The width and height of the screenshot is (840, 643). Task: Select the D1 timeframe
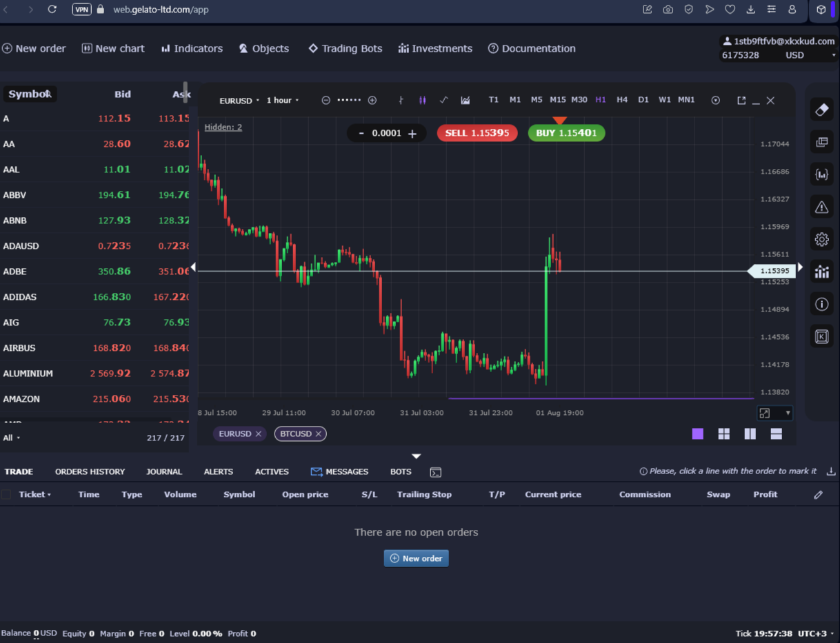(x=643, y=100)
